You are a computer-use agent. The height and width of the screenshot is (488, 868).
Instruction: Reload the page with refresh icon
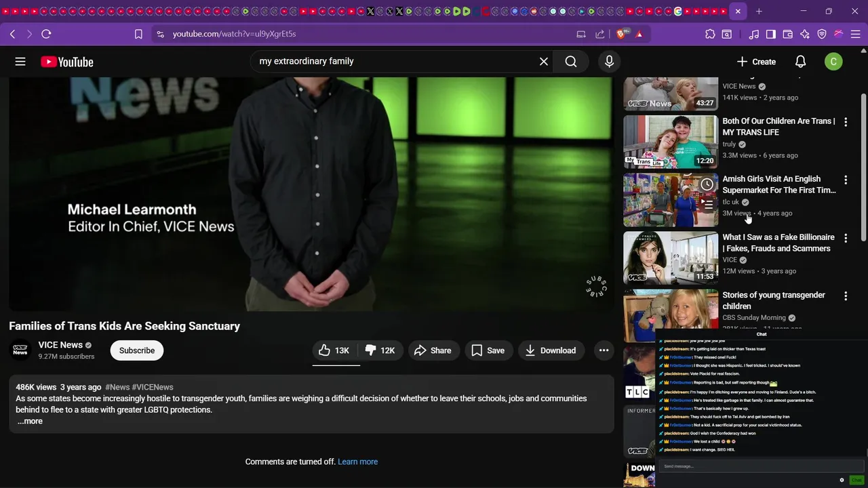[x=46, y=34]
